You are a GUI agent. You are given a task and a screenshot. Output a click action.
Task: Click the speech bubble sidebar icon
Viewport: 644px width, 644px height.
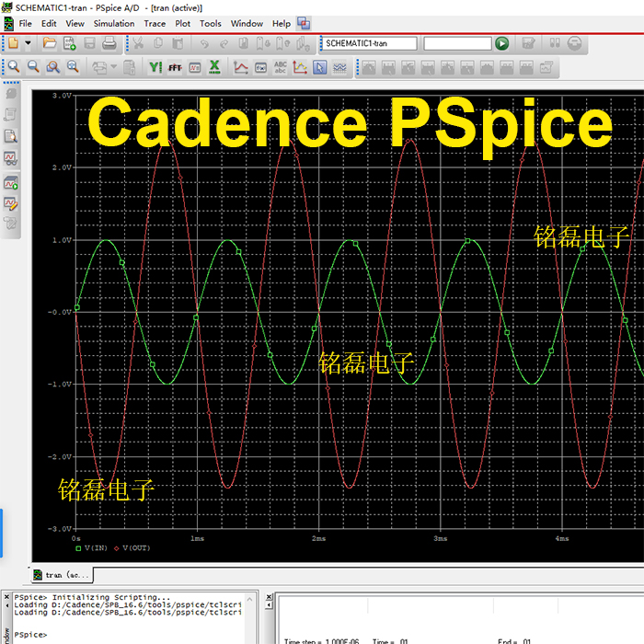[10, 94]
